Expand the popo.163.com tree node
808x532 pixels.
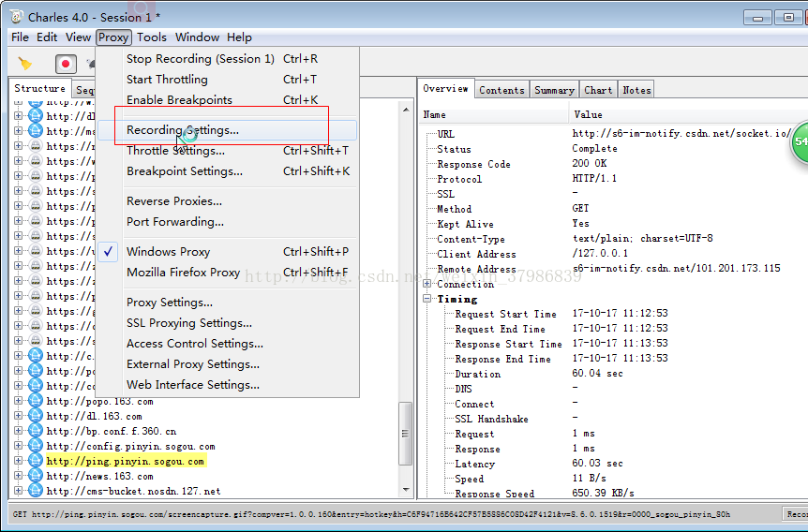[18, 401]
